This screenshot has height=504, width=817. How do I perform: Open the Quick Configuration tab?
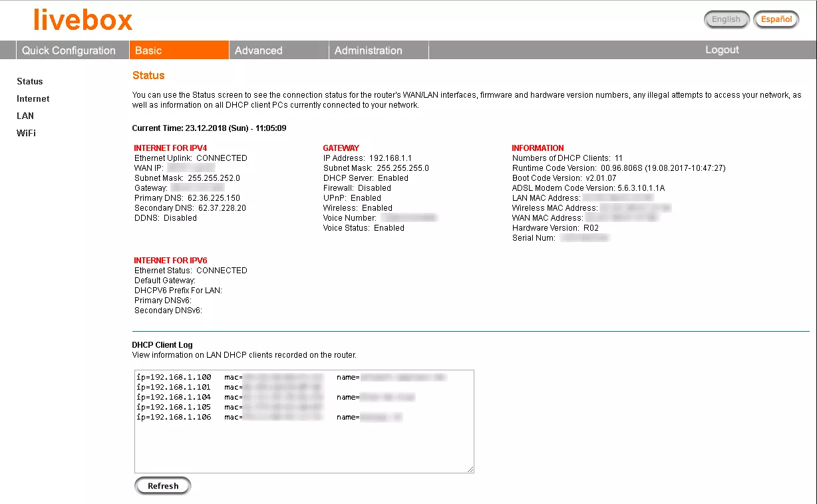pos(68,50)
